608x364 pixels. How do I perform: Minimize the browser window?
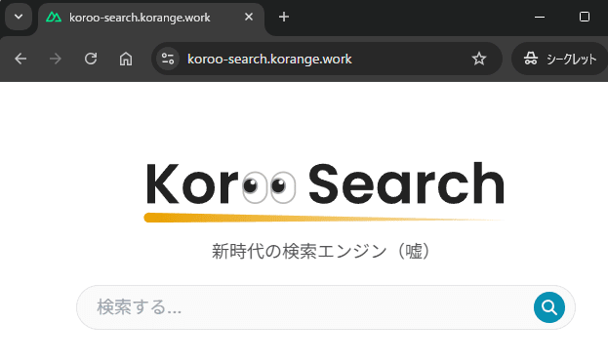point(540,17)
